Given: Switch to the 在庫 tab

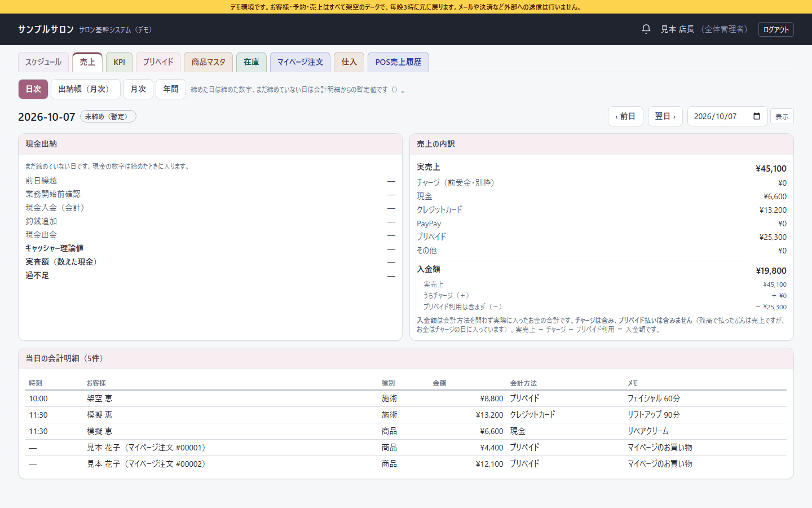Looking at the screenshot, I should (x=251, y=62).
